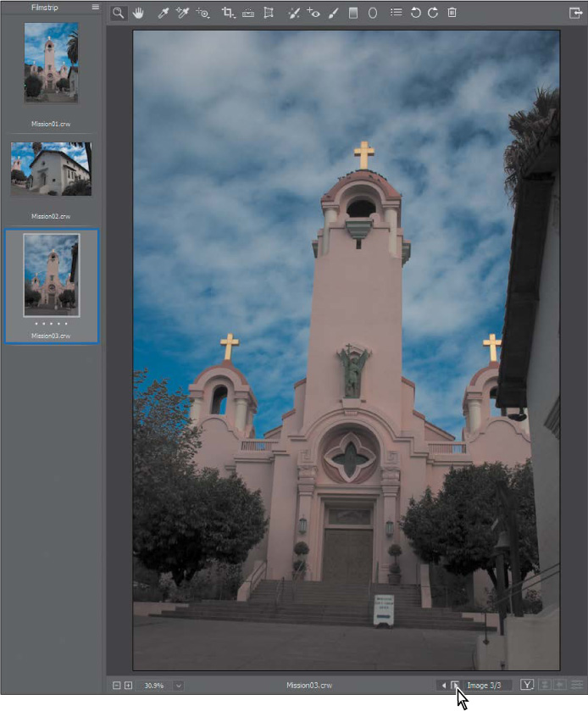Toggle between current and default settings
This screenshot has width=588, height=711.
(577, 685)
